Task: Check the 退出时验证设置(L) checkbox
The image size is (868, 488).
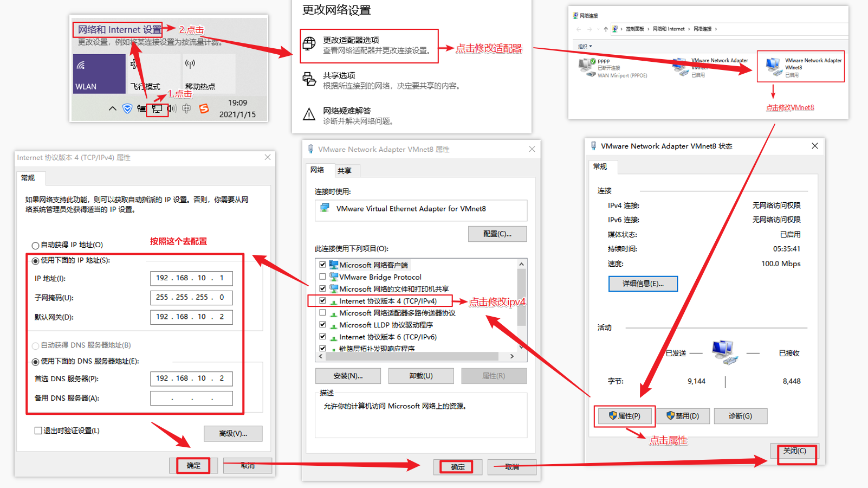Action: coord(38,431)
